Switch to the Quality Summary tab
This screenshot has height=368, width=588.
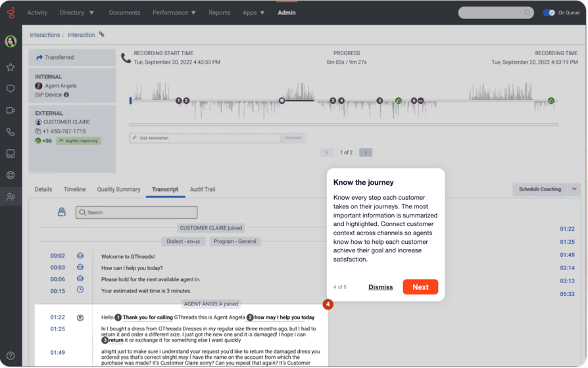click(119, 189)
